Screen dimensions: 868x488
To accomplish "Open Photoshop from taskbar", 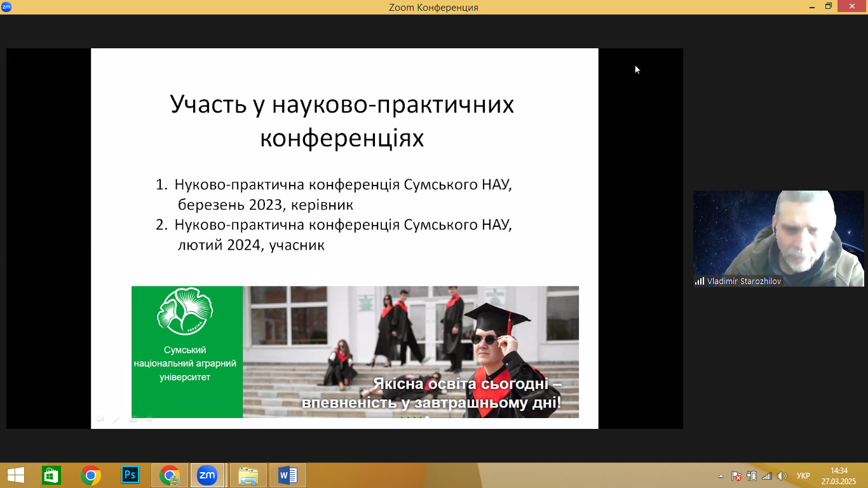I will [130, 475].
